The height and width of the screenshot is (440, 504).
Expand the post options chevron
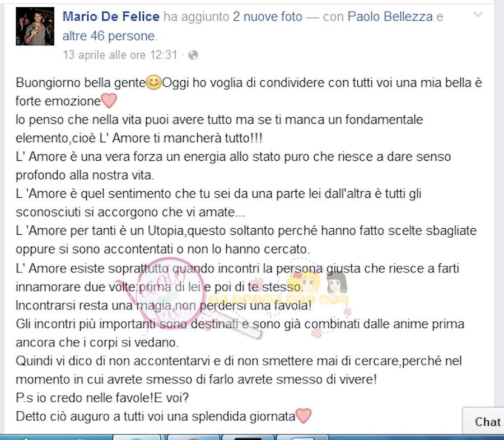[x=478, y=15]
